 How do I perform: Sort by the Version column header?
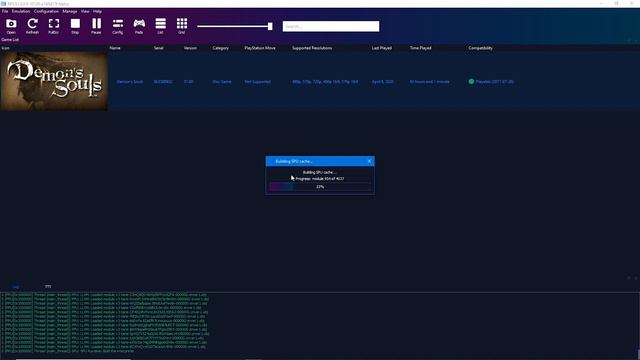(190, 48)
